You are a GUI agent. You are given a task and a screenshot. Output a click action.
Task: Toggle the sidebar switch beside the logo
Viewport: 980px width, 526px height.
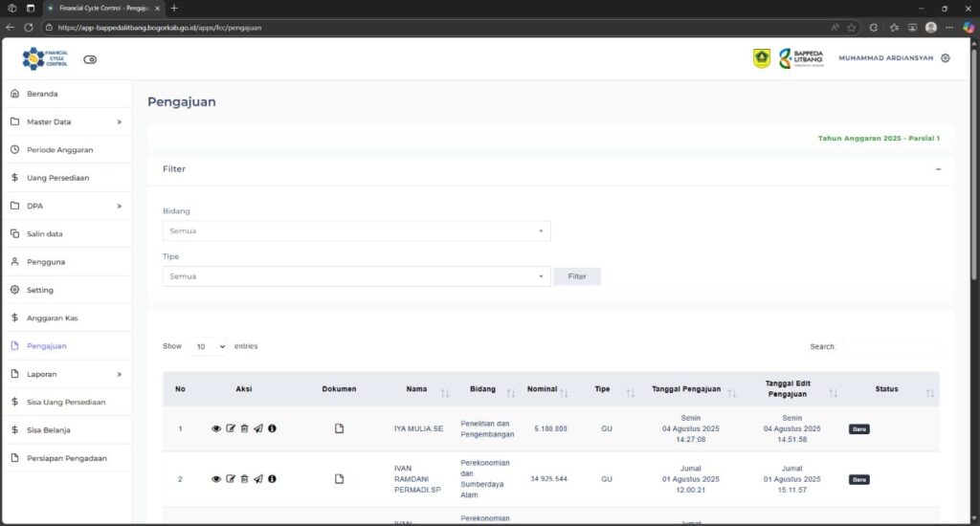click(90, 59)
